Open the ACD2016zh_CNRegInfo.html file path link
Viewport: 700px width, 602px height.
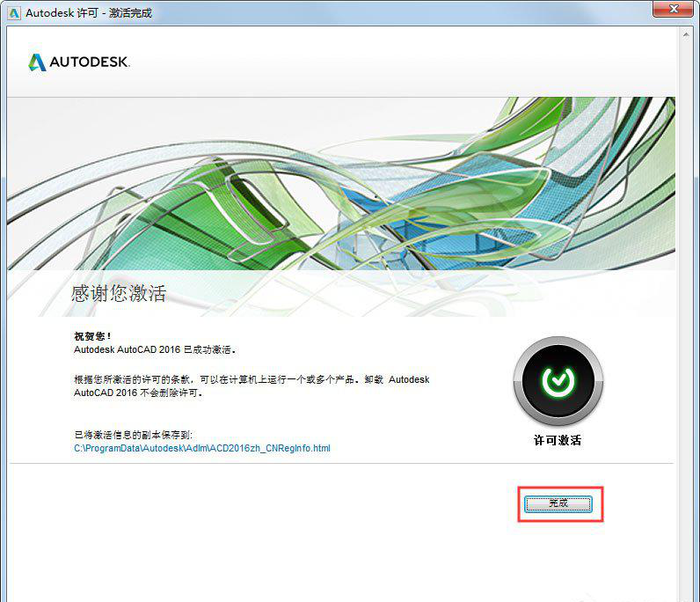[x=202, y=448]
